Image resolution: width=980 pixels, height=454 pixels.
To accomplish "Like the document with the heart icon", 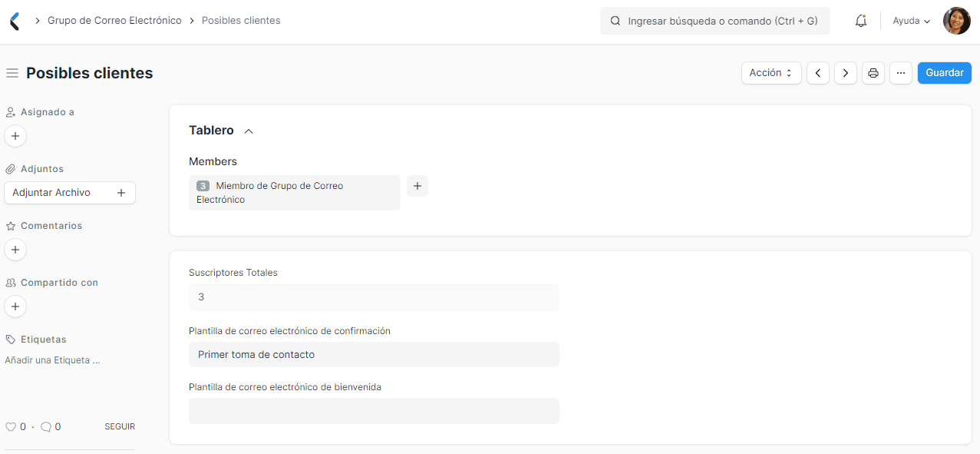I will [x=13, y=426].
